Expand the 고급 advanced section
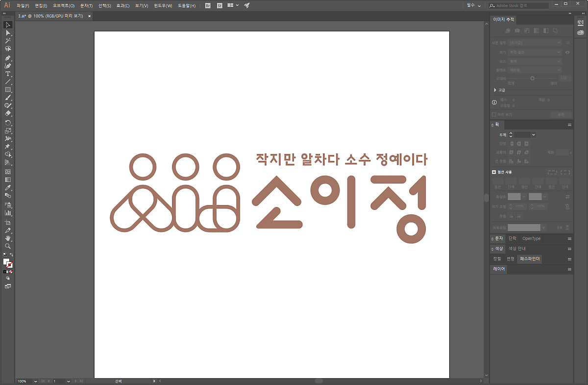This screenshot has height=385, width=588. click(x=495, y=90)
